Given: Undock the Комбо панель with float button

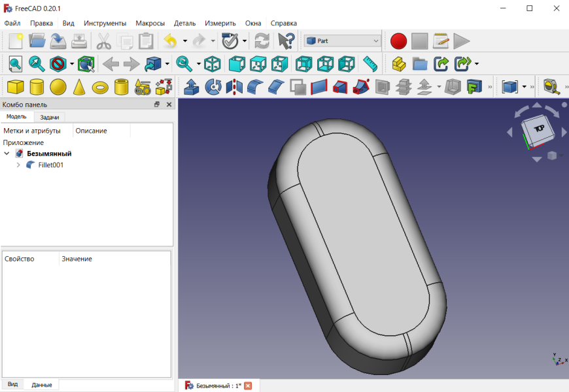Looking at the screenshot, I should [157, 105].
